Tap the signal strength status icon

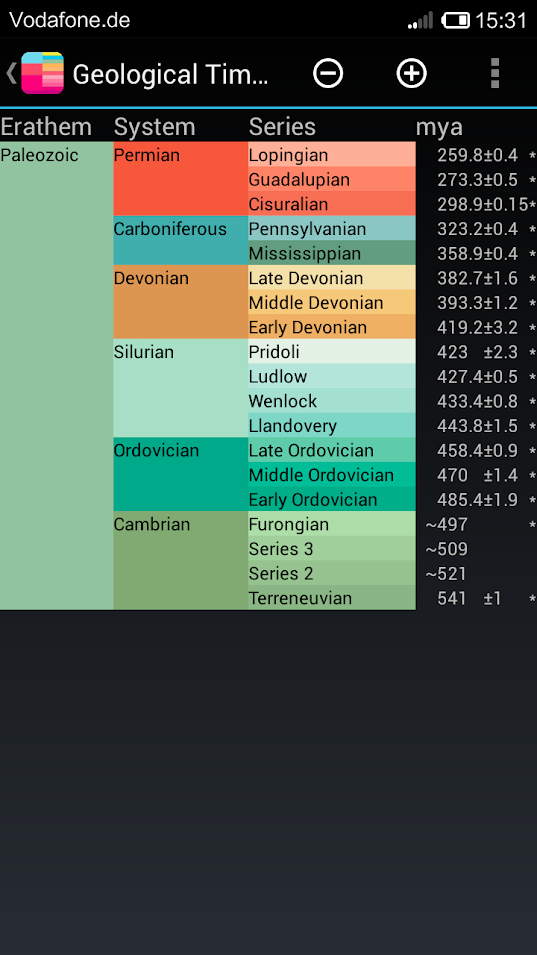click(420, 20)
